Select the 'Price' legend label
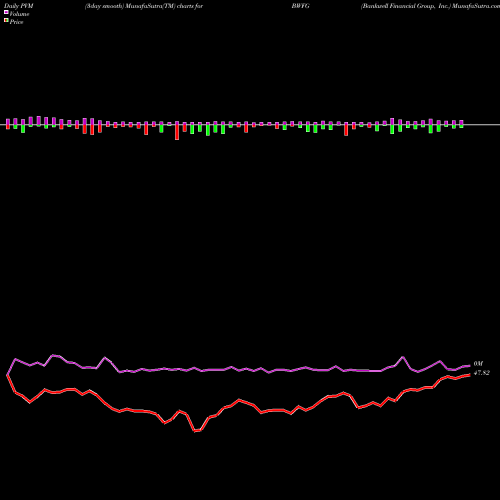 [16, 22]
